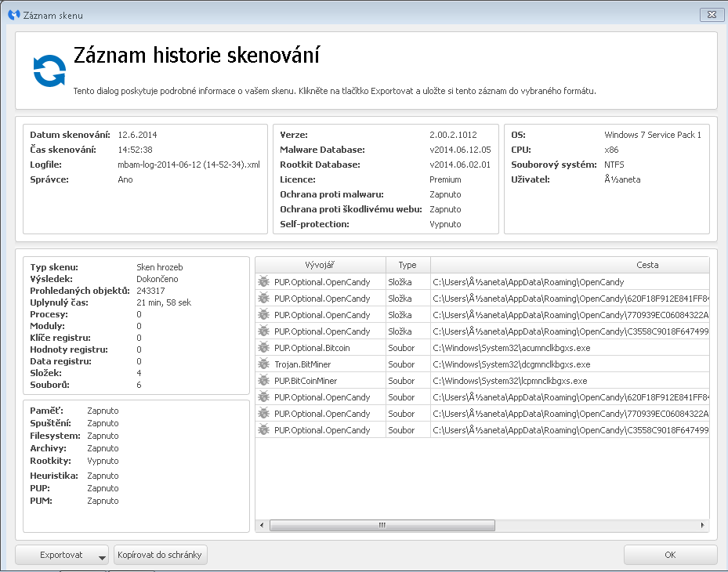Viewport: 728px width, 572px height.
Task: Click OS value Windows 7 Service Pack 1
Action: pos(653,135)
